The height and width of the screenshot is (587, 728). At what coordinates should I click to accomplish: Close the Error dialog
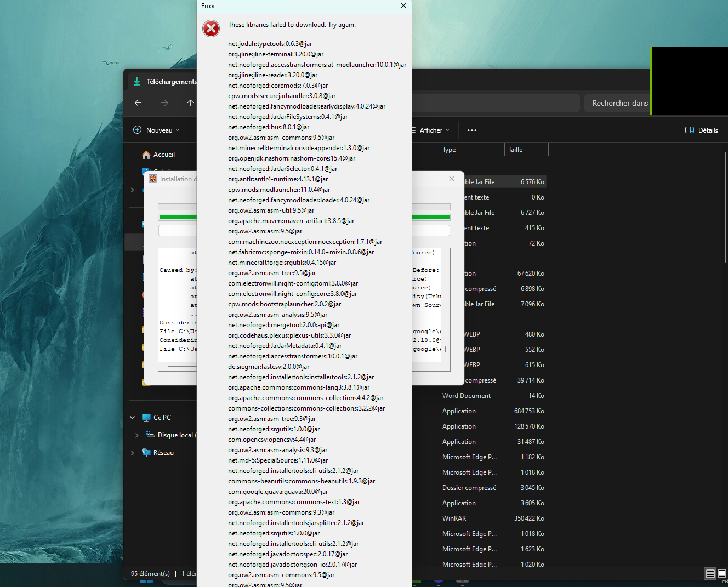click(403, 5)
